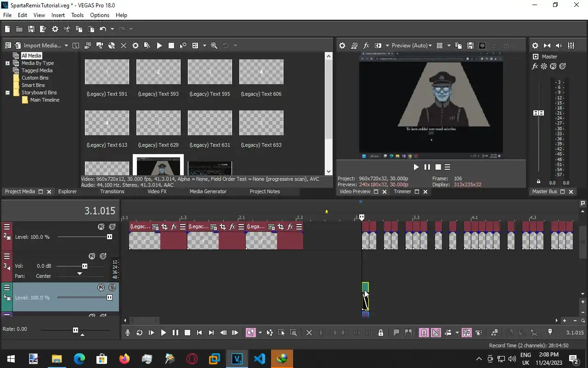Switch to the Video FX tab
The width and height of the screenshot is (588, 368).
click(157, 191)
